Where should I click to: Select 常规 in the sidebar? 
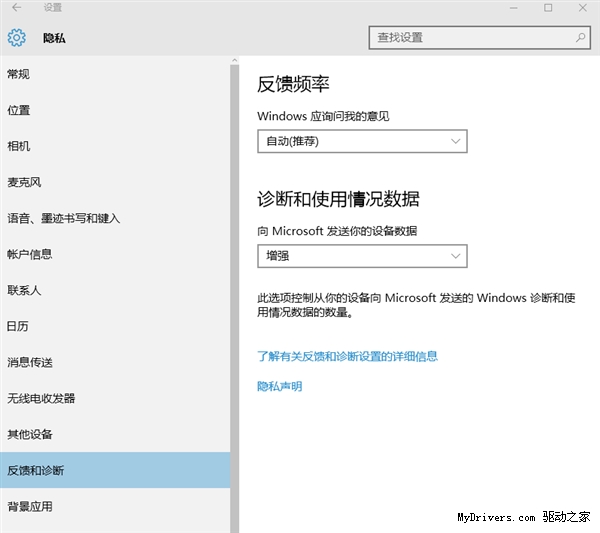[x=19, y=74]
